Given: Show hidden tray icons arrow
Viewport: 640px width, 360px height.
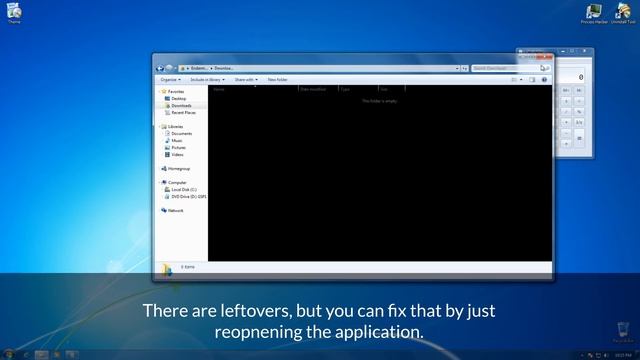Looking at the screenshot, I should point(582,356).
